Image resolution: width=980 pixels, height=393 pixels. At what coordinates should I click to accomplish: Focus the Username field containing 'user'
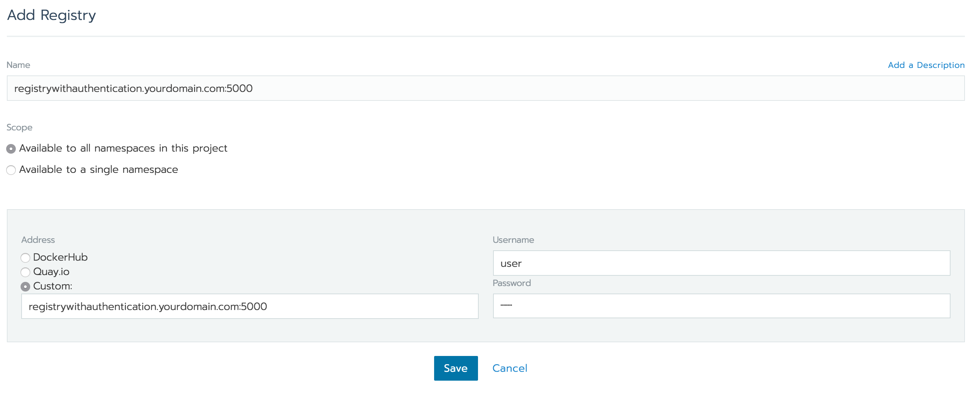coord(722,263)
